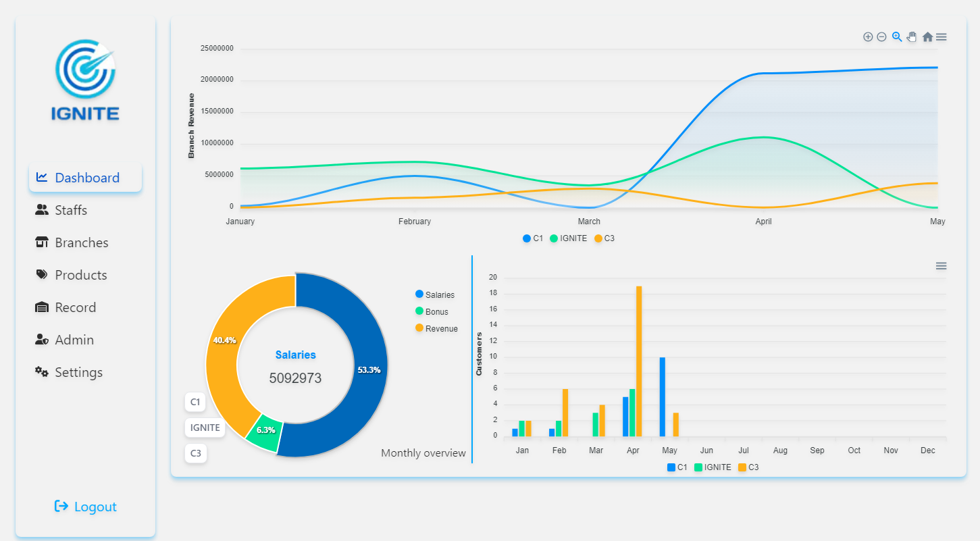This screenshot has width=980, height=541.
Task: Toggle IGNITE series in customers chart legend
Action: pos(713,467)
